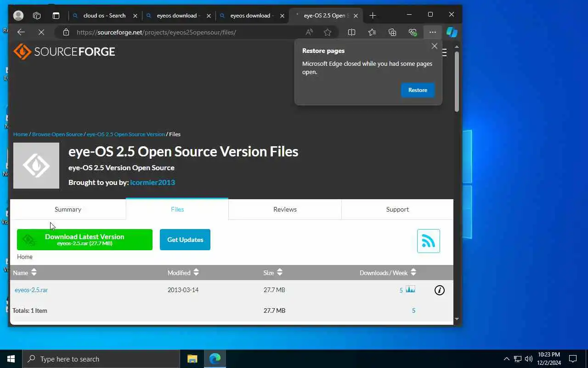View site information lock icon
The height and width of the screenshot is (368, 588).
coord(66,32)
